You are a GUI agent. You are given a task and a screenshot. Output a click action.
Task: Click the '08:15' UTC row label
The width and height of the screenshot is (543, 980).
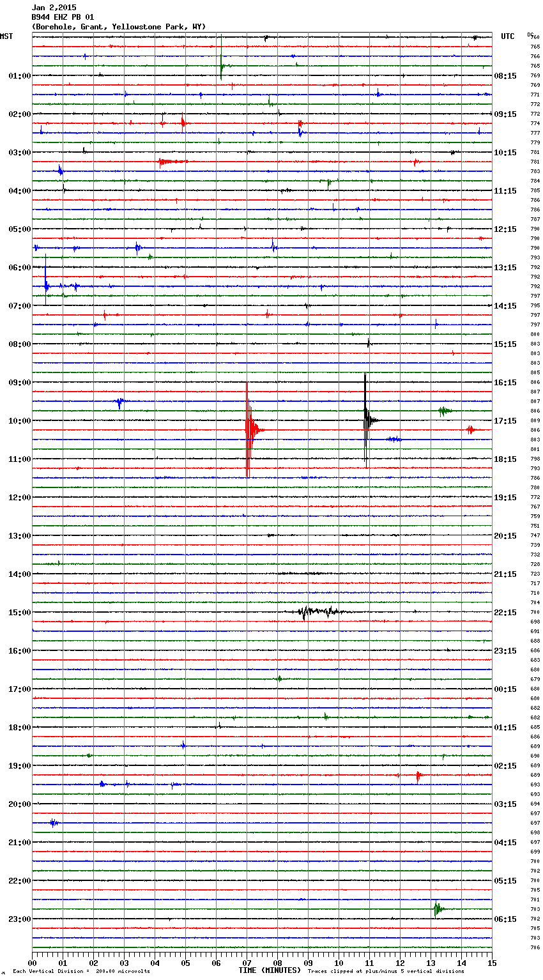tap(505, 76)
